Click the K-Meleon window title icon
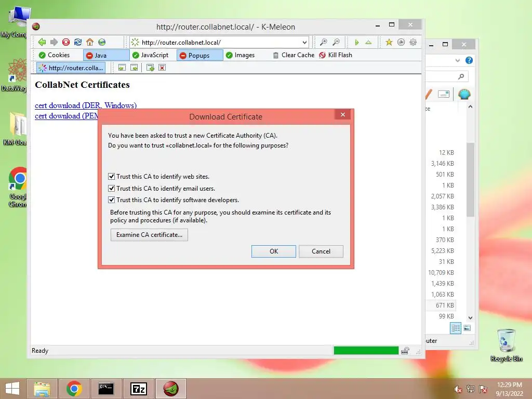The image size is (532, 399). [36, 26]
